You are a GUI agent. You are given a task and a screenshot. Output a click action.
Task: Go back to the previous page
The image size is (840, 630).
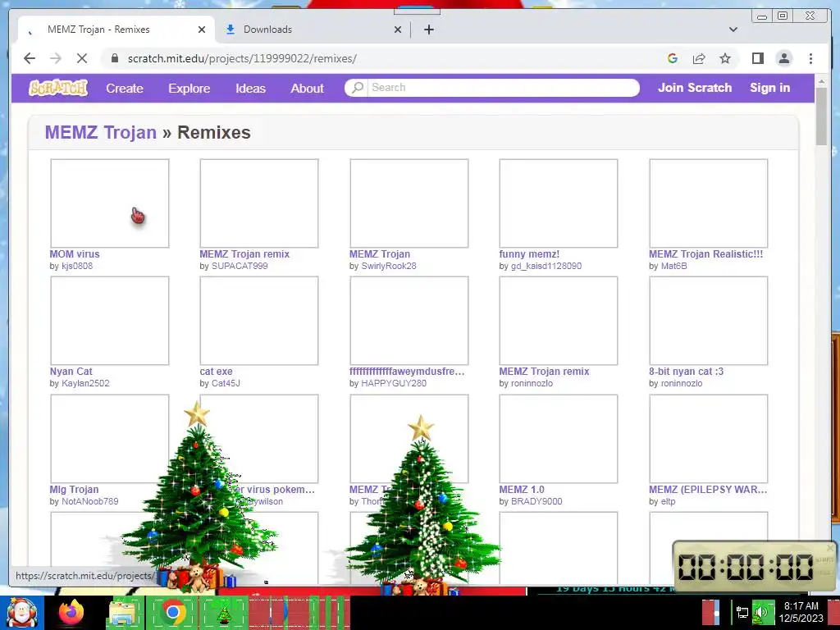click(30, 58)
